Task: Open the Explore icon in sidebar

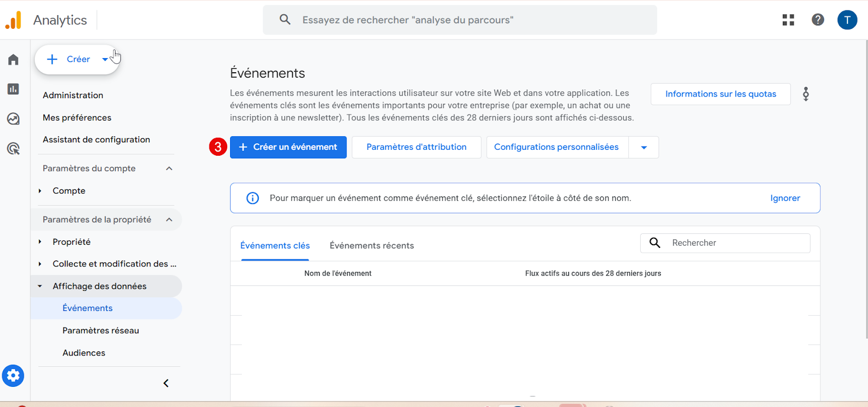Action: point(14,119)
